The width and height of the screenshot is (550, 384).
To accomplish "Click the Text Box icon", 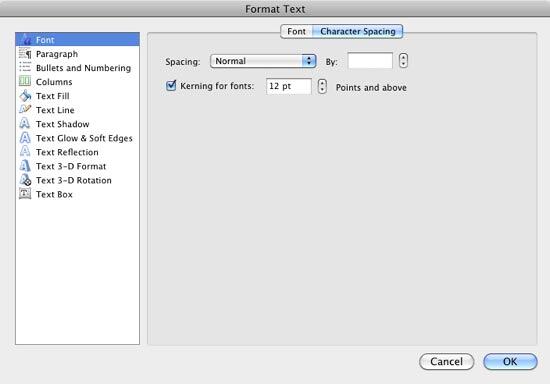I will coord(25,194).
